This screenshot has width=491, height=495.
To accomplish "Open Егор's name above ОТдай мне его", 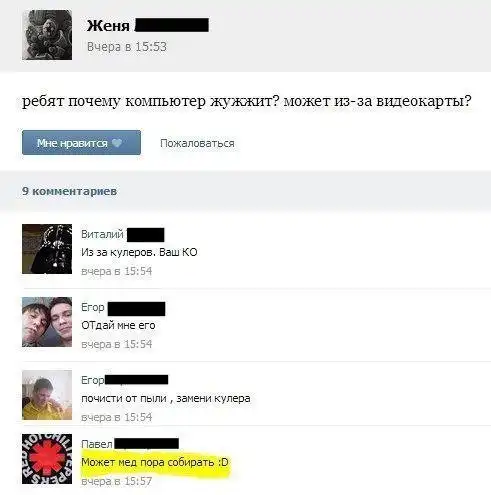I will (x=93, y=307).
